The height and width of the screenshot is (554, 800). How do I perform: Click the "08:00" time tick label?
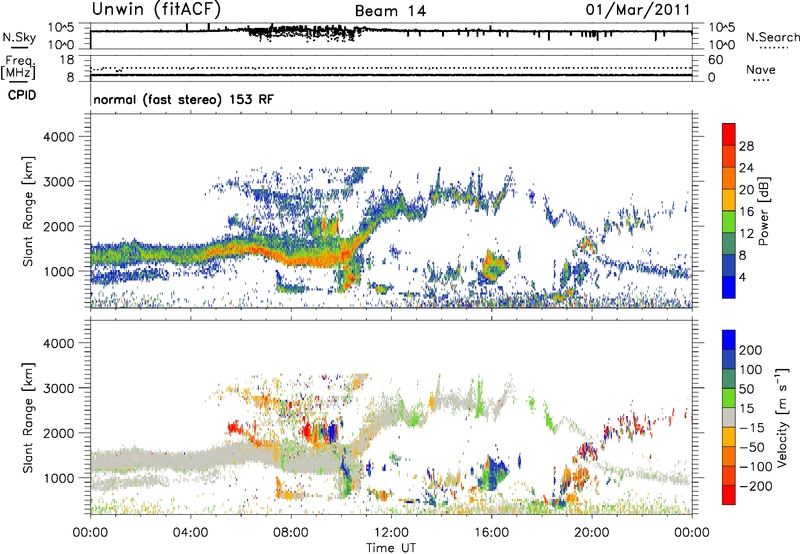pos(291,533)
